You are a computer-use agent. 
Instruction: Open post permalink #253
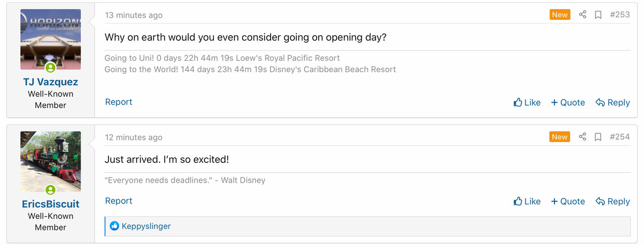click(x=620, y=15)
